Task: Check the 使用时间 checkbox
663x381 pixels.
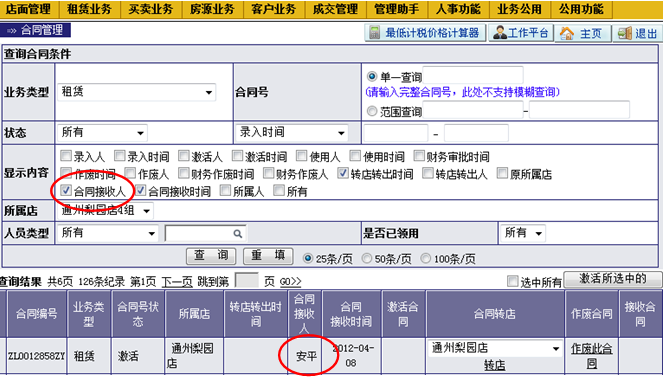Action: [356, 156]
